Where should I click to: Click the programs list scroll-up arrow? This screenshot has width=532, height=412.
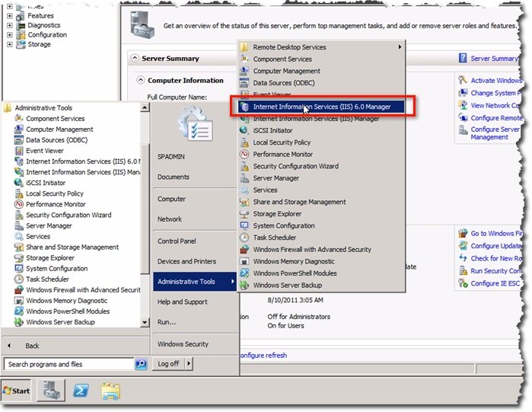(x=145, y=107)
